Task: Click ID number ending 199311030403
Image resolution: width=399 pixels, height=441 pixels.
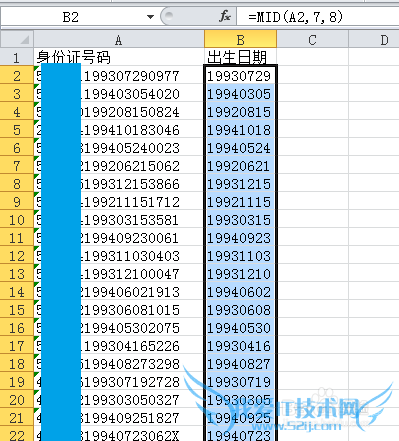Action: point(119,255)
